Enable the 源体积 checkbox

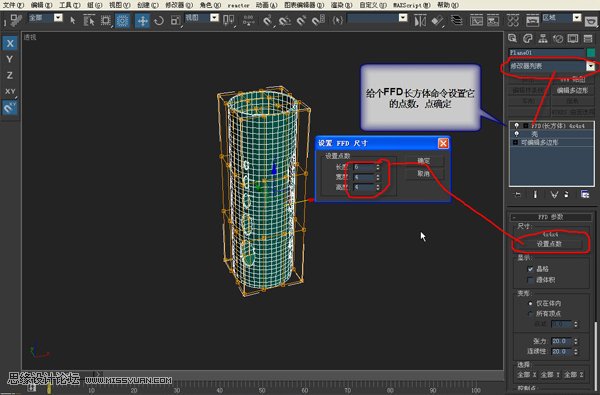pos(530,280)
